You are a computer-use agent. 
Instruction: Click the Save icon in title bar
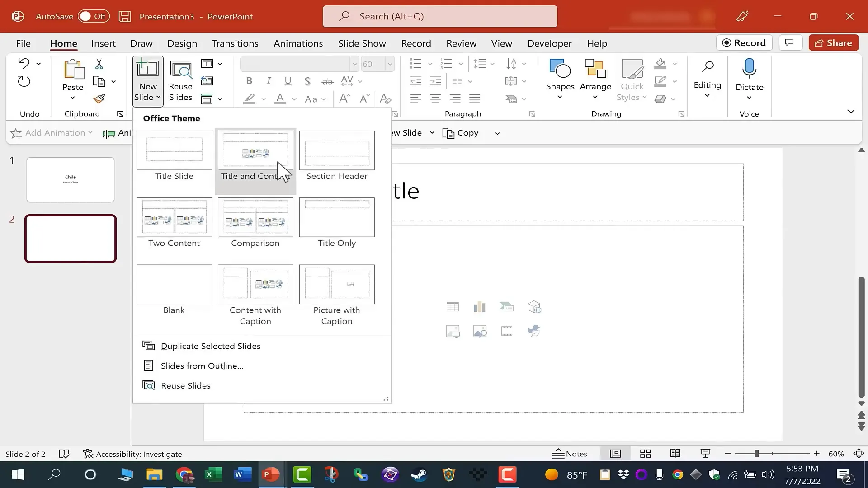point(125,17)
